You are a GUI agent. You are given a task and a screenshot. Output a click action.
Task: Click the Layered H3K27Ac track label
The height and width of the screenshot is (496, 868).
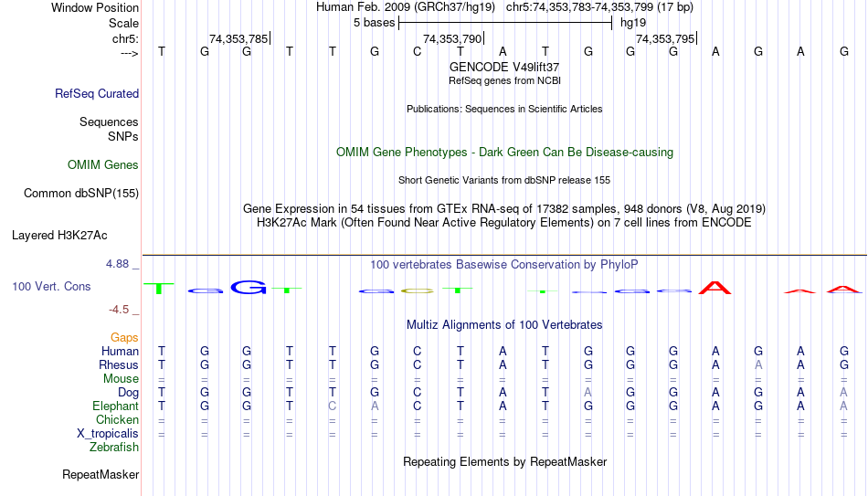pos(59,236)
